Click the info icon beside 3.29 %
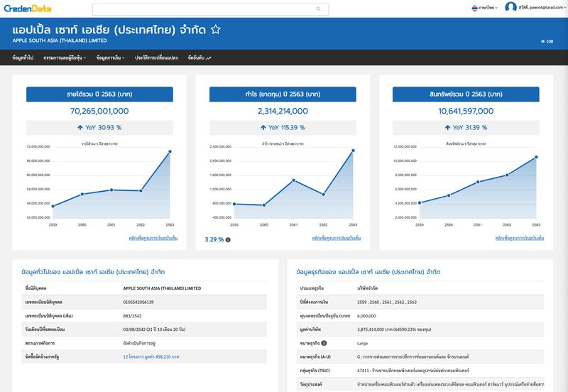This screenshot has width=568, height=392. coord(228,240)
